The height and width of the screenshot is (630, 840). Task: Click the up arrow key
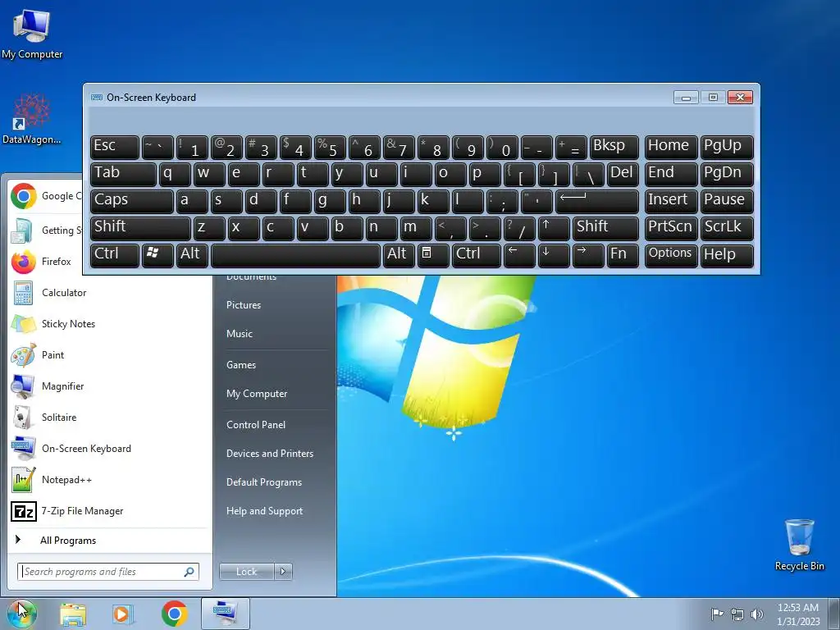pos(554,228)
